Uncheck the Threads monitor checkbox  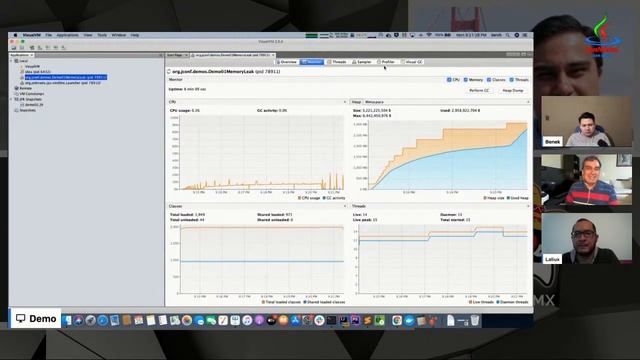pyautogui.click(x=511, y=80)
